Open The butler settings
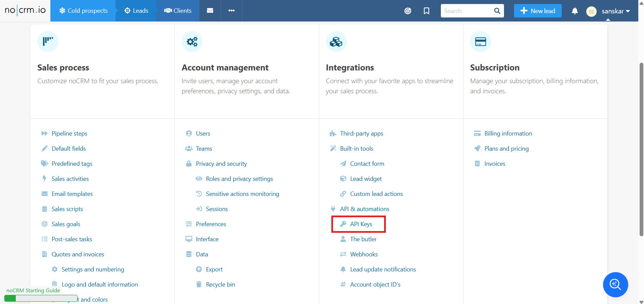 [x=363, y=239]
